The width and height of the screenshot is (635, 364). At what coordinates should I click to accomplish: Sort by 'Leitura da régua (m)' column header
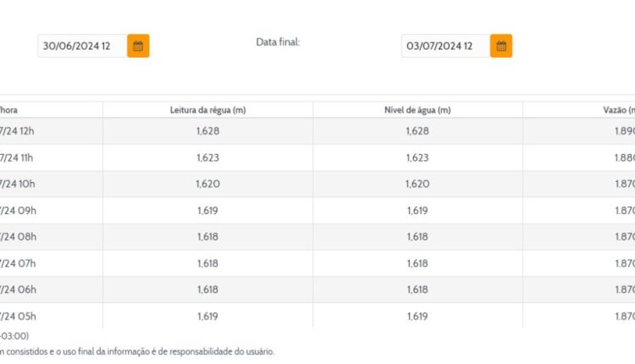[207, 110]
